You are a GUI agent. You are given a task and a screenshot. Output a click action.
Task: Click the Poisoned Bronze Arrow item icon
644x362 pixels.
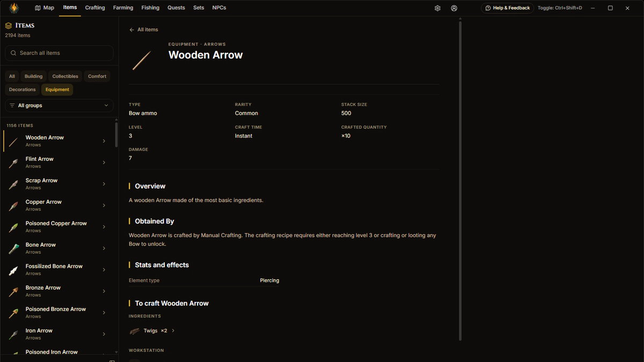(14, 313)
